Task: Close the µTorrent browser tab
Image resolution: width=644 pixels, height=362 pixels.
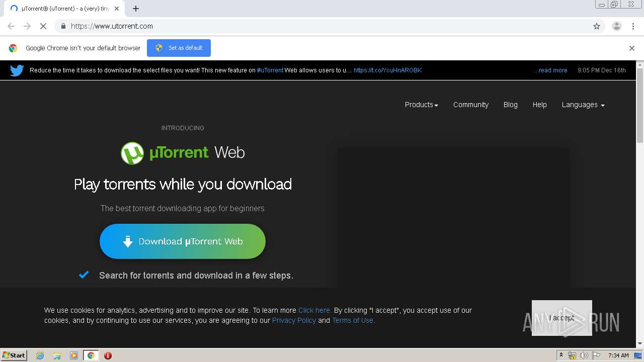Action: click(x=117, y=9)
